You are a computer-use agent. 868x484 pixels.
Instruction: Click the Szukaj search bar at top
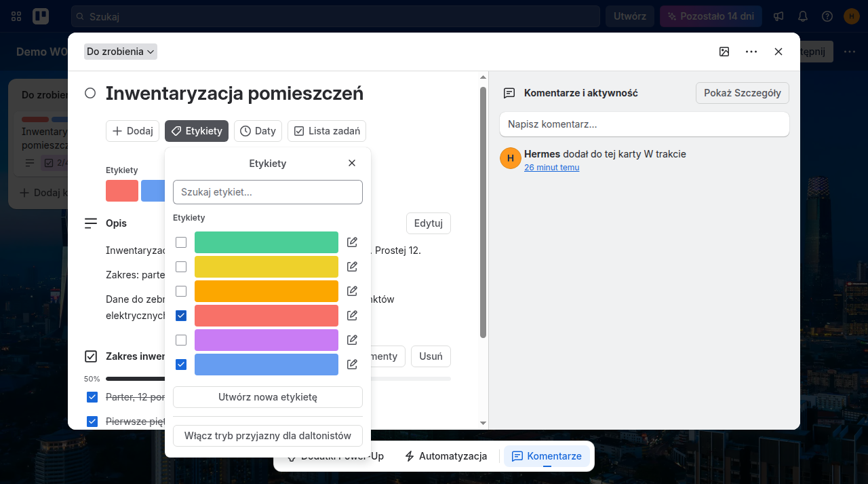tap(336, 16)
